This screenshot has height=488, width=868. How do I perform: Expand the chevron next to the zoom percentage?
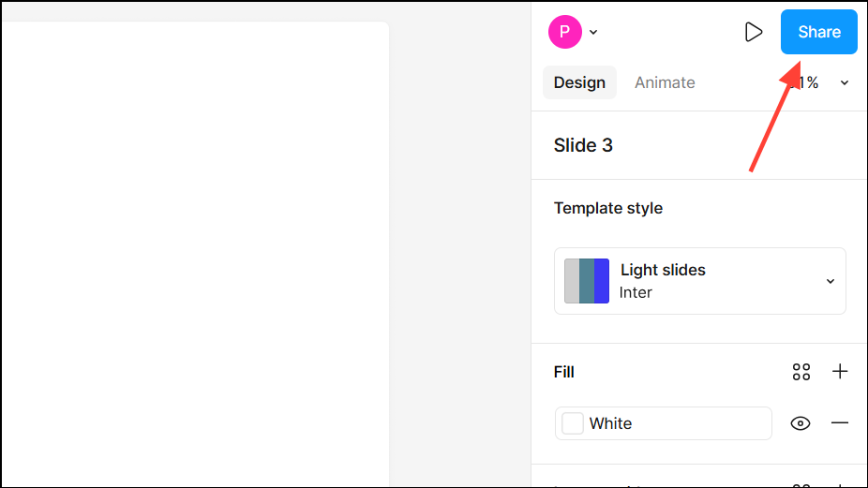[845, 82]
